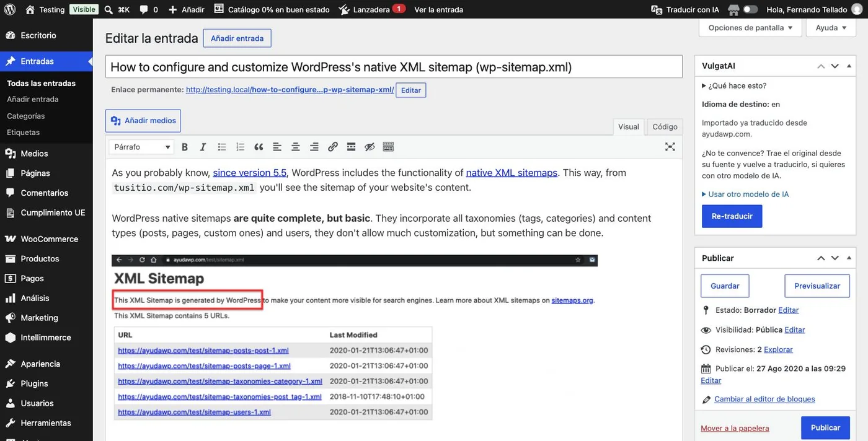
Task: Go to Etiquetas submenu
Action: [x=24, y=132]
